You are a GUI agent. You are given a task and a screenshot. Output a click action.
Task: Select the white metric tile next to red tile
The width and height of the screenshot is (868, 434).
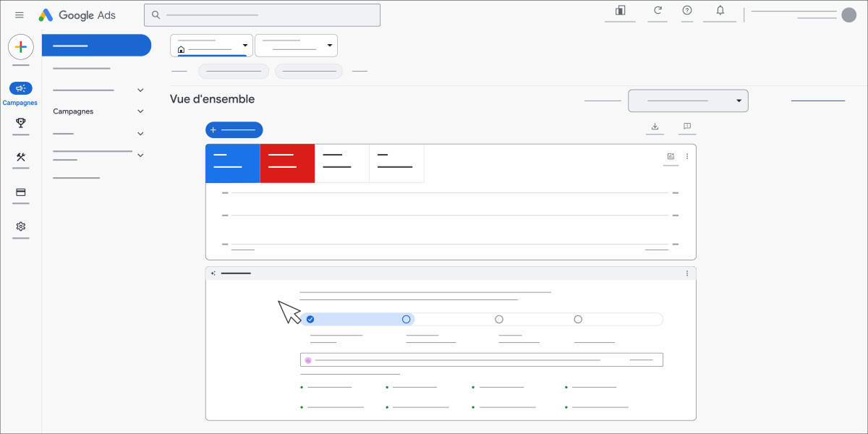[342, 163]
